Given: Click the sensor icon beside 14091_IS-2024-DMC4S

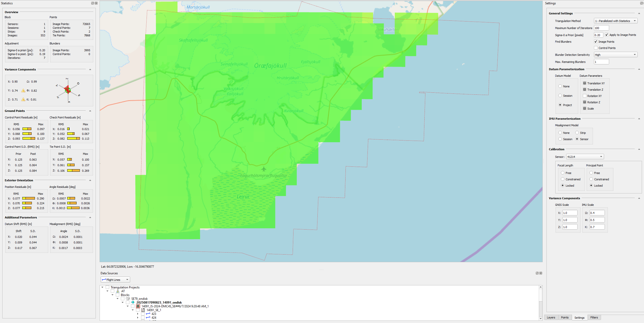Looking at the screenshot, I should click(138, 306).
